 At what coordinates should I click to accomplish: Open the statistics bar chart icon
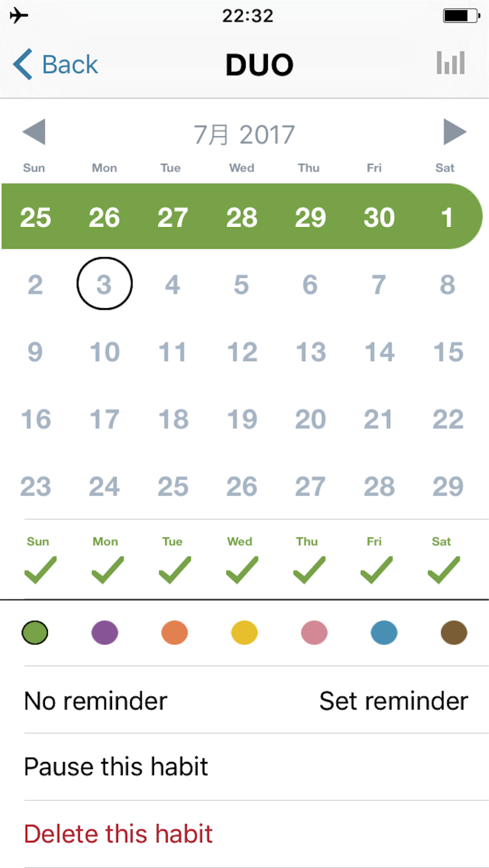coord(451,63)
